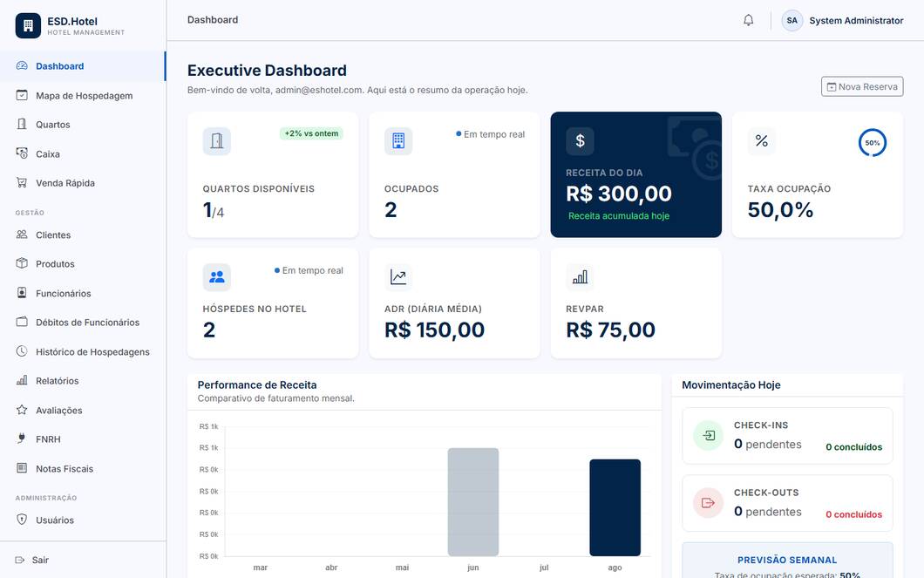Click the Mapa de Hospedagem calendar icon
This screenshot has width=924, height=578.
22,95
